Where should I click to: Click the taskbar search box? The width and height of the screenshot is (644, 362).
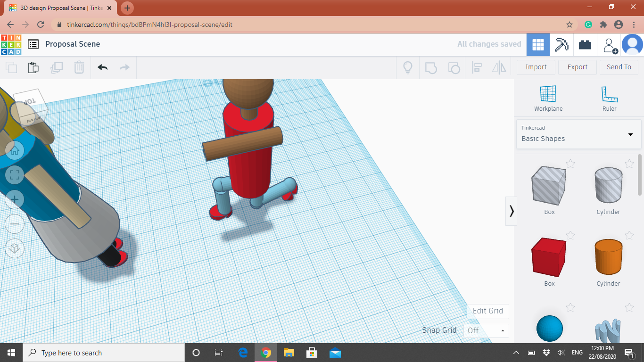tap(103, 353)
